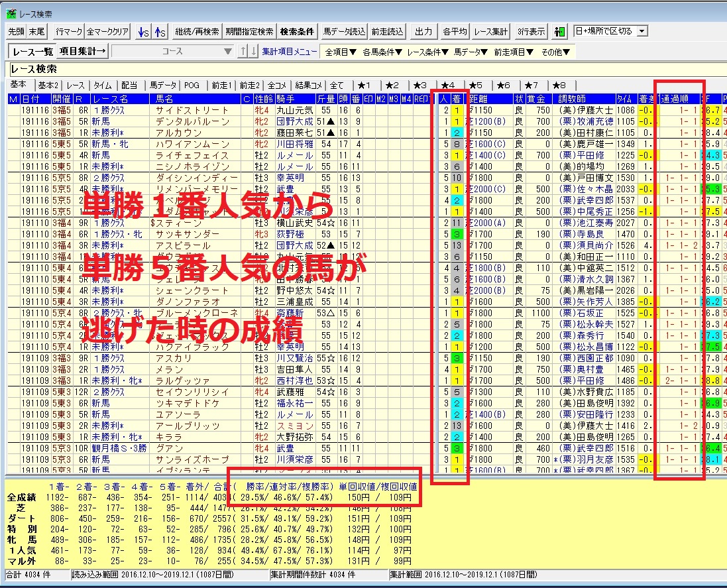Screen dimensions: 727x588
Task: Clear all marks with 全マーククリア
Action: tap(107, 32)
